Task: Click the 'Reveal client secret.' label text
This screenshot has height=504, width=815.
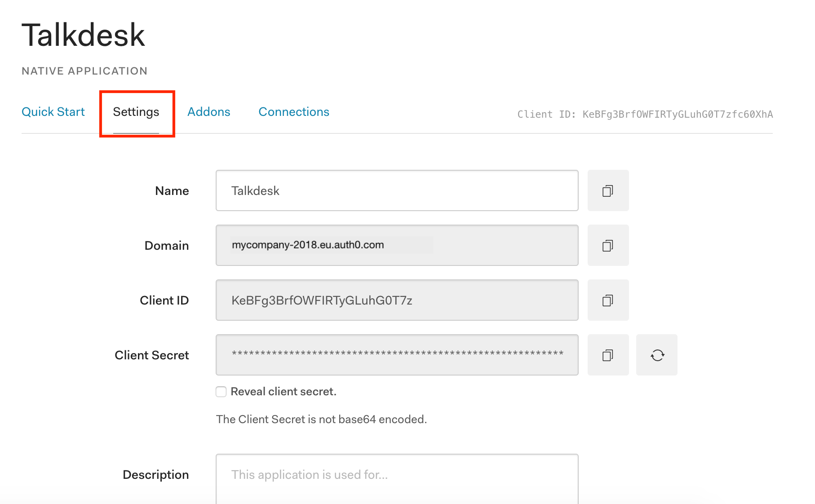Action: coord(283,392)
